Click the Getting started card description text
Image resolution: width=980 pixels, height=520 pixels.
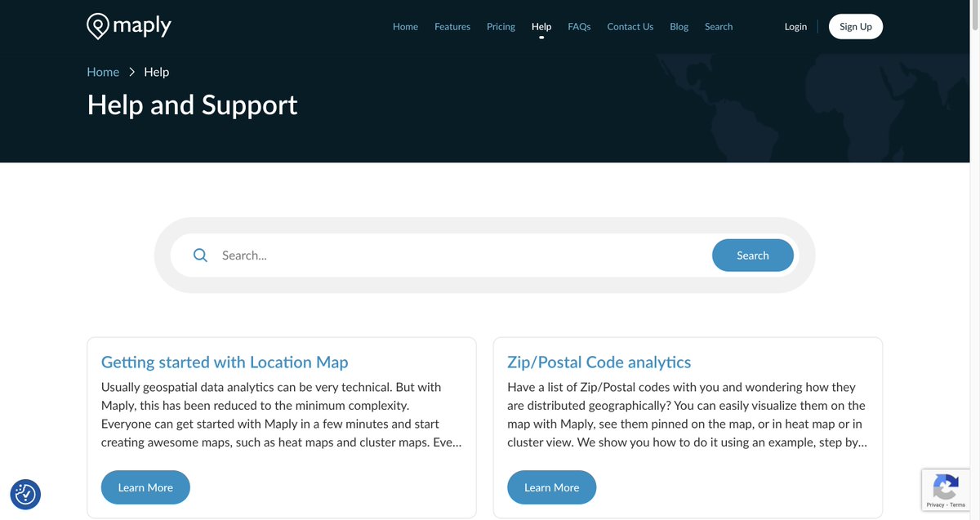tap(281, 415)
